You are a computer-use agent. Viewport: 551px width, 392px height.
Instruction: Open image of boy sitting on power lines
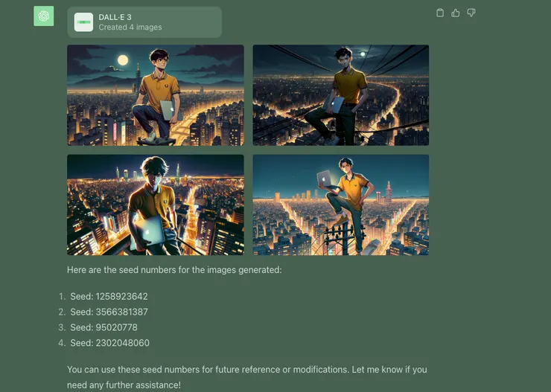click(x=341, y=95)
